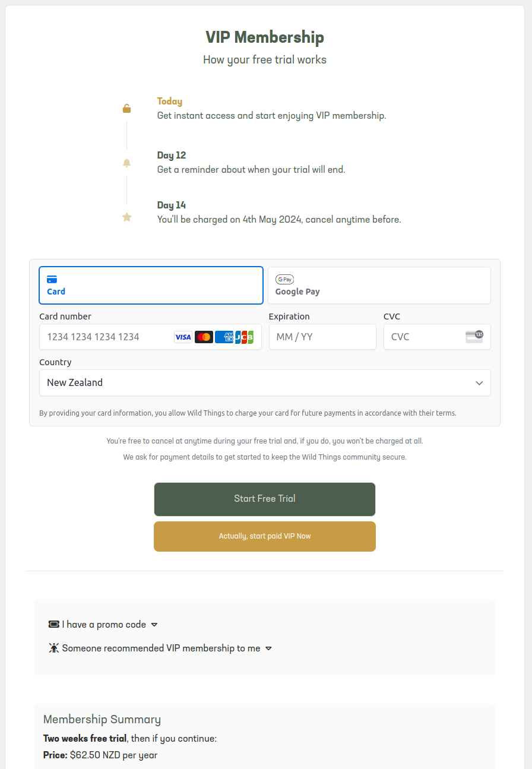Click the star icon next to Day 14
The height and width of the screenshot is (769, 532).
point(126,217)
